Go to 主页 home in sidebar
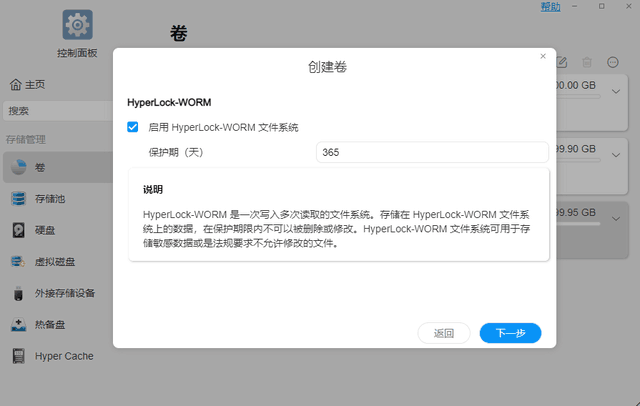The image size is (640, 406). pyautogui.click(x=27, y=84)
